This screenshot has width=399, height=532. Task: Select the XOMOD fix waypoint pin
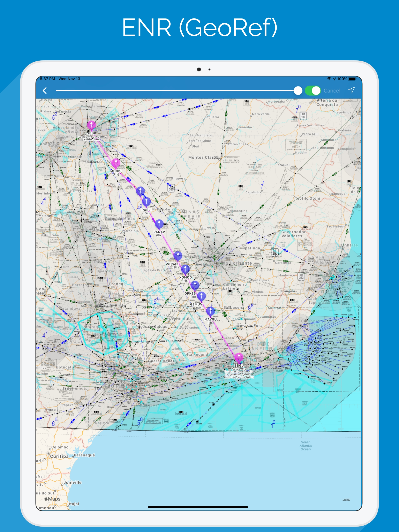(185, 269)
